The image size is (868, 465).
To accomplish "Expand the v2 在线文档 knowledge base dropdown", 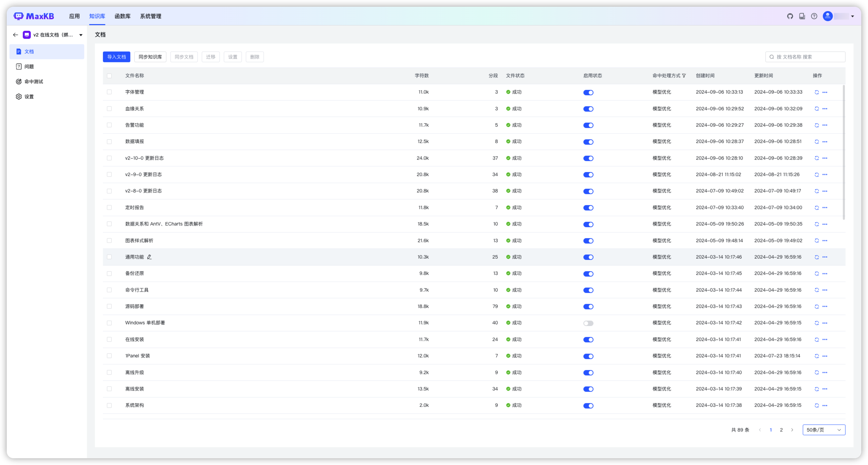I will tap(81, 35).
